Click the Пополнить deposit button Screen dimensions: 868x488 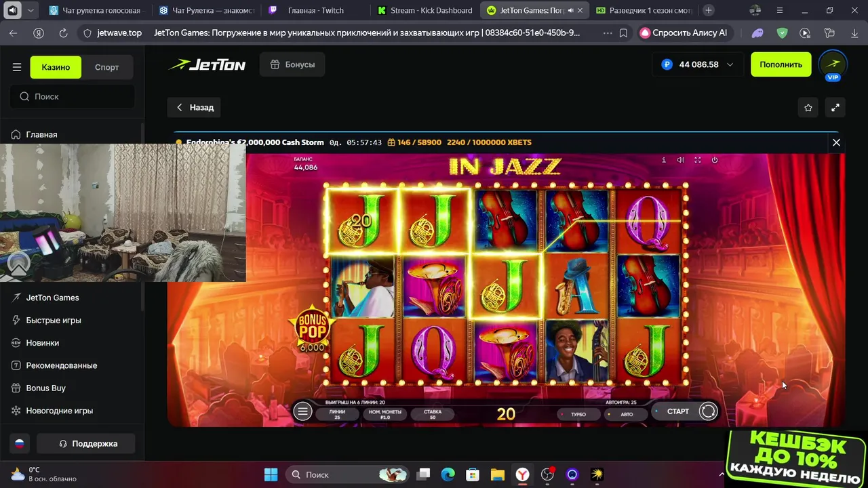pyautogui.click(x=781, y=64)
